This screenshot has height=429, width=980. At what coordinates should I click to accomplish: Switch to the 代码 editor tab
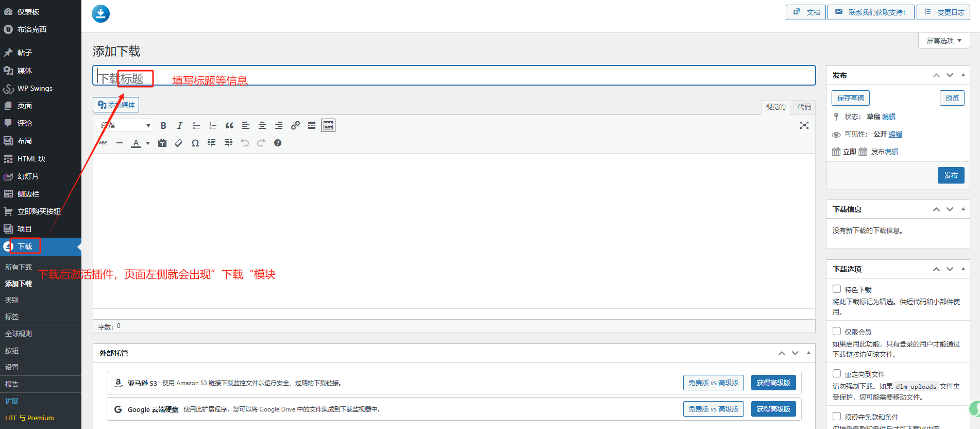click(804, 107)
